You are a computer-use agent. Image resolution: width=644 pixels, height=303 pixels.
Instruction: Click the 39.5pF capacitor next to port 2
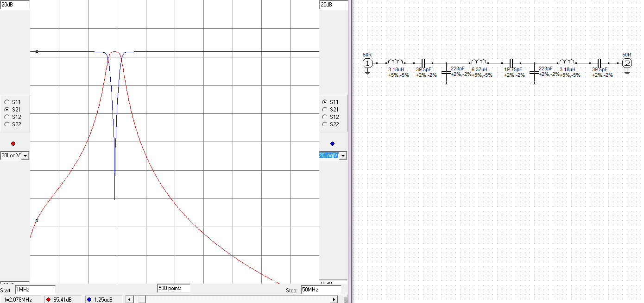pos(599,62)
